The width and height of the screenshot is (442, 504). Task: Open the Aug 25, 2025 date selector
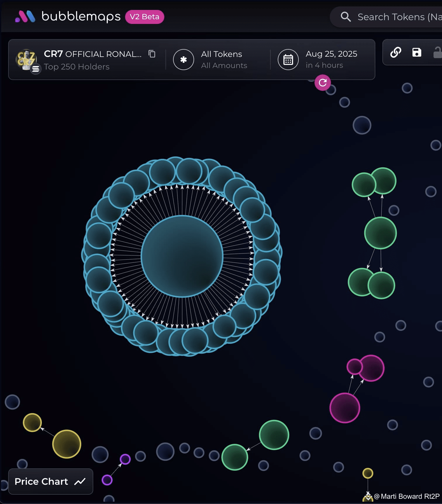pyautogui.click(x=331, y=59)
